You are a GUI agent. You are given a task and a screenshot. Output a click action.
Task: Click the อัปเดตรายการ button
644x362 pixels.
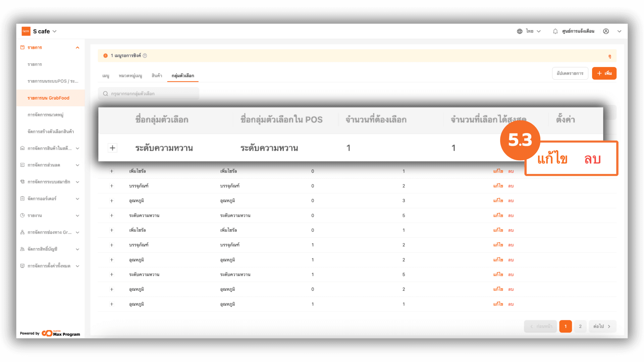pos(570,73)
